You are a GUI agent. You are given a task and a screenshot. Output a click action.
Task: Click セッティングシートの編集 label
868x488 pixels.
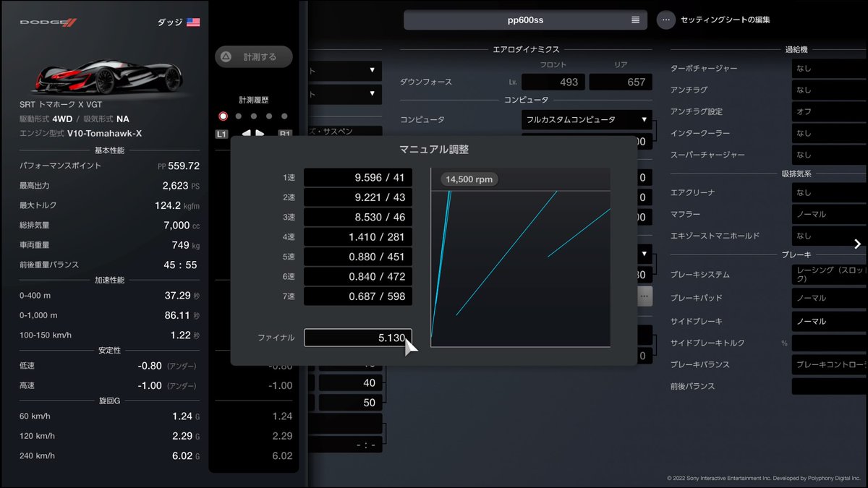click(x=726, y=20)
